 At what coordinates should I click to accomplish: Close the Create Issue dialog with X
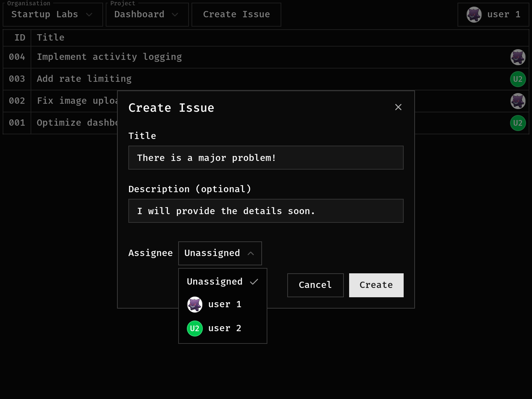pos(398,107)
